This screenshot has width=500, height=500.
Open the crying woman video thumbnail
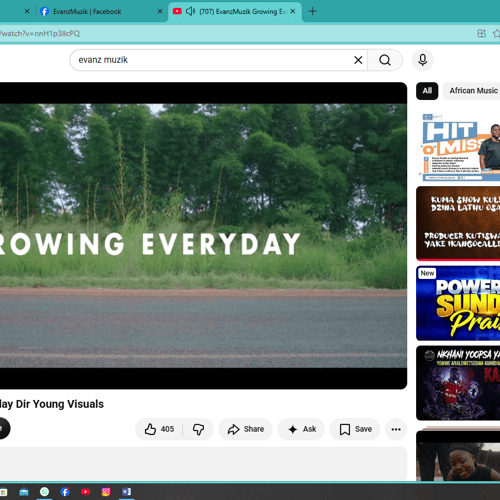coord(458,455)
